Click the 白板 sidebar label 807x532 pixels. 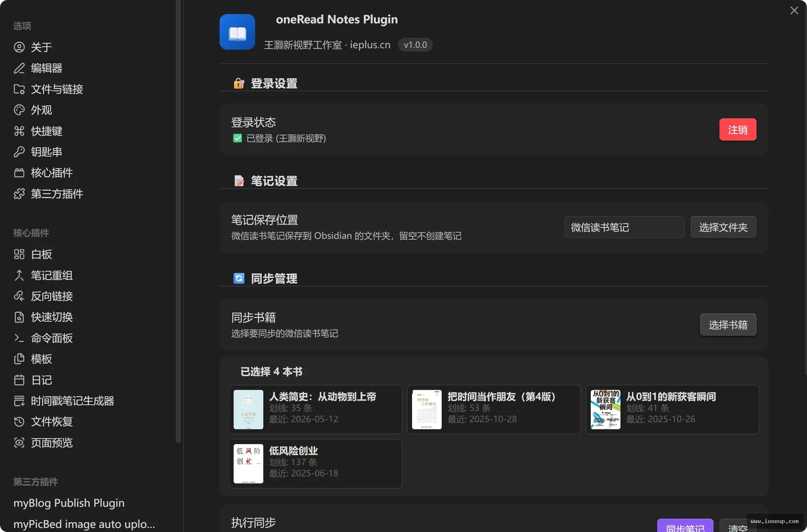[41, 254]
